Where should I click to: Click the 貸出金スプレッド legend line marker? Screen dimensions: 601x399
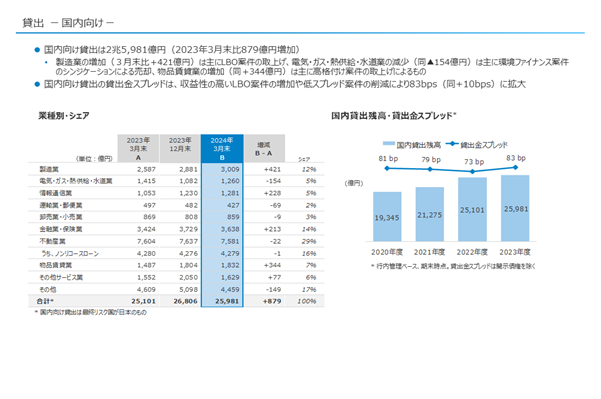452,144
